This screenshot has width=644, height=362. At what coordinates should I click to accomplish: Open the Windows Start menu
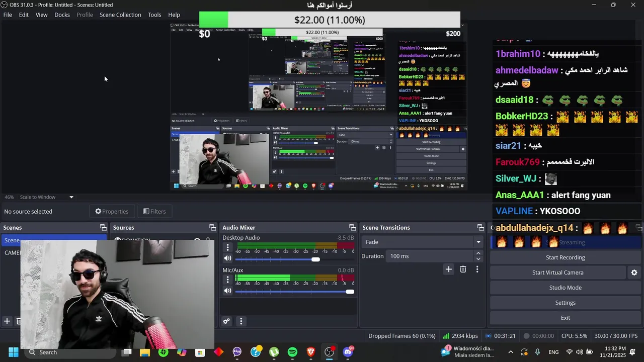(x=14, y=352)
